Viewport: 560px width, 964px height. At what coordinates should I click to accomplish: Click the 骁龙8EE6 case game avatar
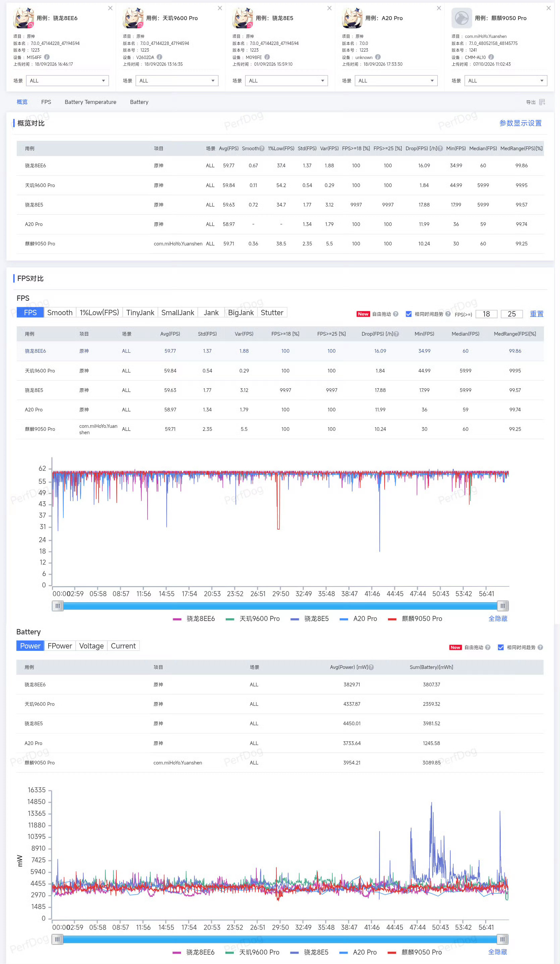tap(23, 18)
